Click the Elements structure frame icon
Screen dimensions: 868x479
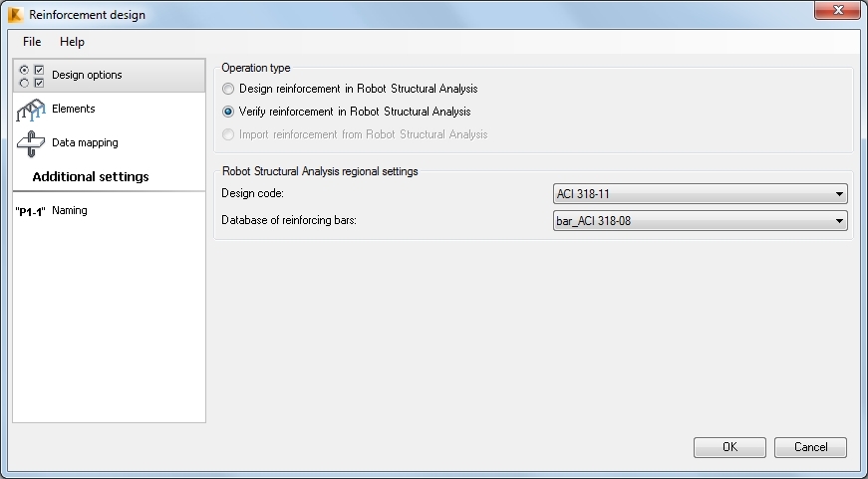(31, 110)
